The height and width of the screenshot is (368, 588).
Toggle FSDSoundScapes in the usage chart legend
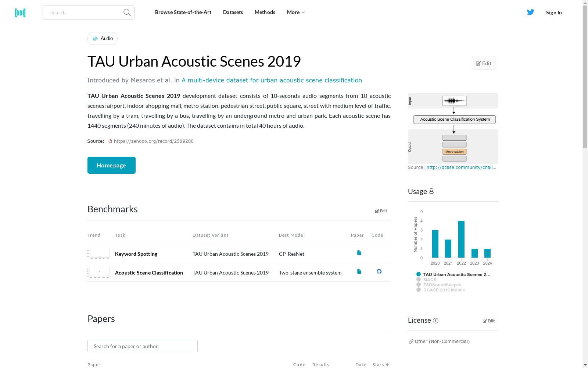442,284
